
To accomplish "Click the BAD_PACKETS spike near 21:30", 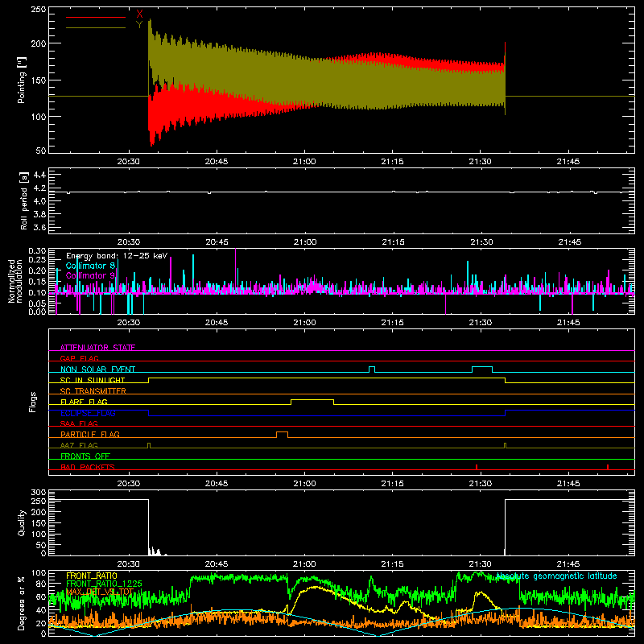I will pos(477,467).
